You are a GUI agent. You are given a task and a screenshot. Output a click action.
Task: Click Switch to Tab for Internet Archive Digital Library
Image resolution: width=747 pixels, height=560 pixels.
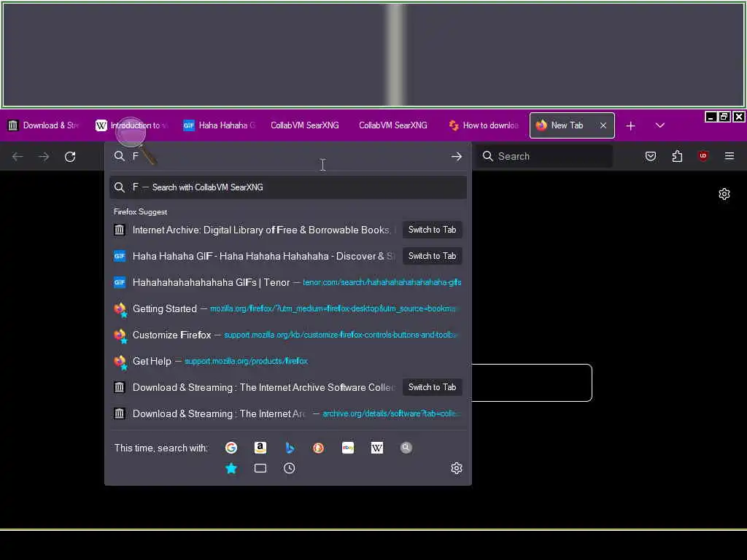click(x=432, y=230)
